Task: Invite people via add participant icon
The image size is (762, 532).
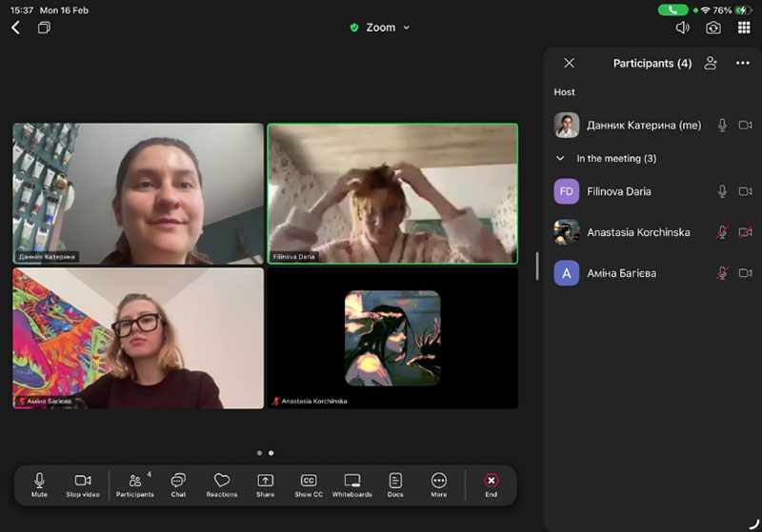Action: (x=711, y=64)
